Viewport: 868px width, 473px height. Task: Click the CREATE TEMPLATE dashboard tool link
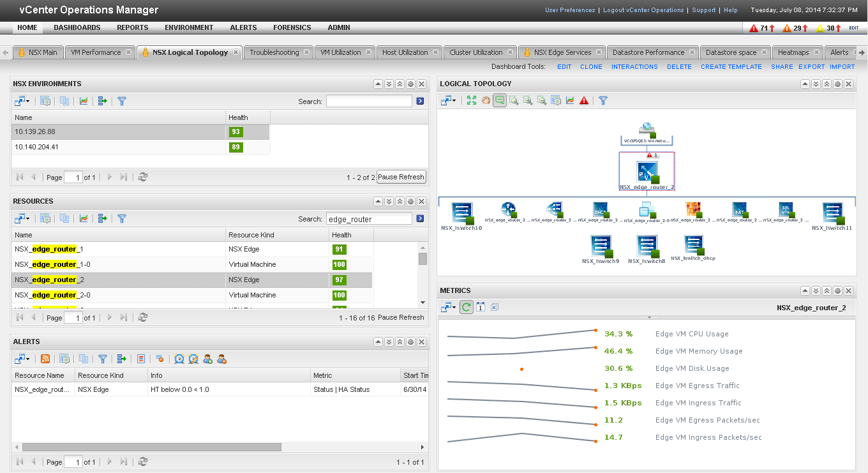(731, 66)
